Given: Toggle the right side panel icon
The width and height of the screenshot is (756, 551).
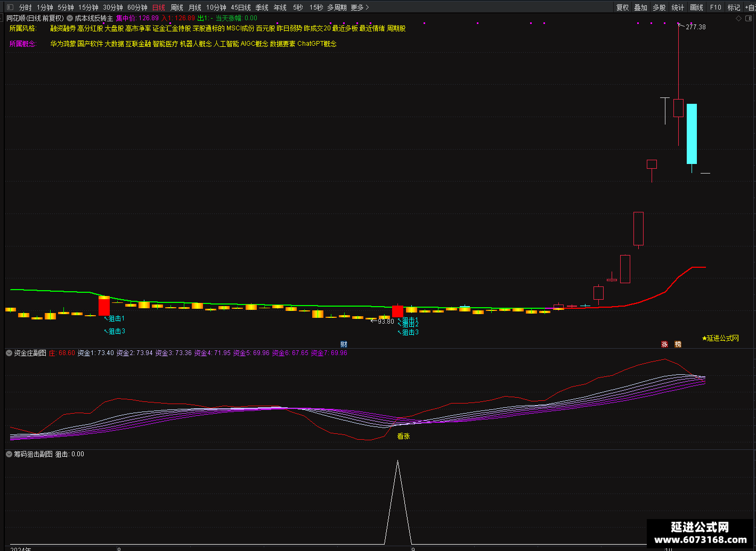Looking at the screenshot, I should [748, 18].
